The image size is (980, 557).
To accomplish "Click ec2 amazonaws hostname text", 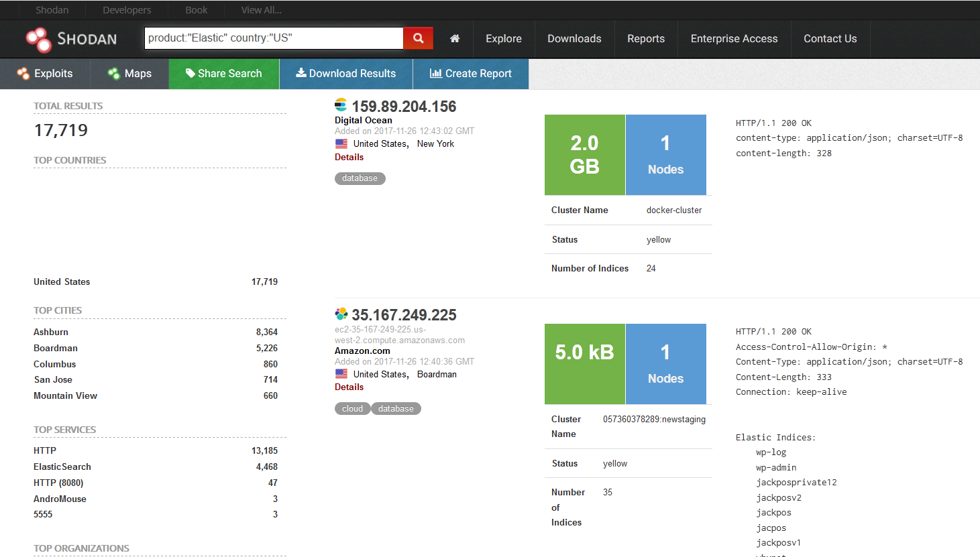I will click(x=400, y=334).
